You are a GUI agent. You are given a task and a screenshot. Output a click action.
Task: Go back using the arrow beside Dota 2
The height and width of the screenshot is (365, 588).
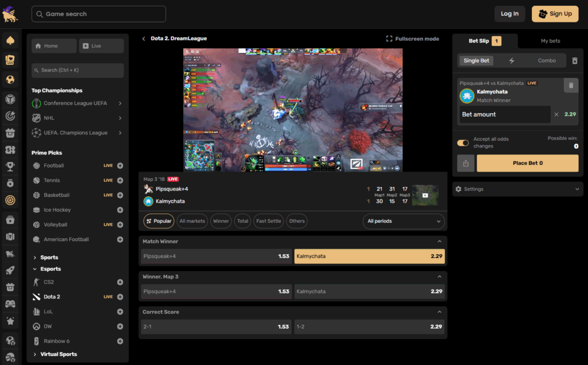[144, 39]
